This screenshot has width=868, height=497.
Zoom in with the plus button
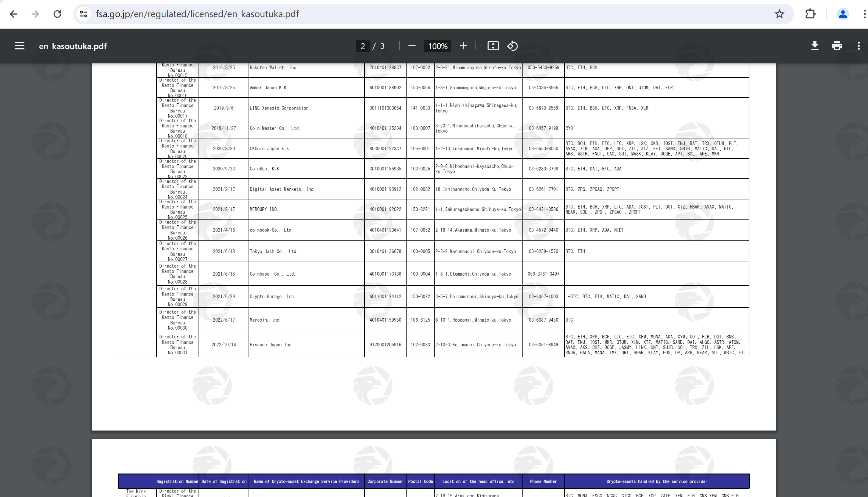463,46
